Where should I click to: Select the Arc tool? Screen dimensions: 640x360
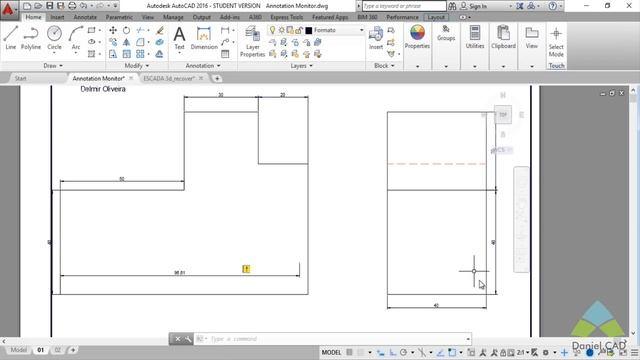(x=76, y=38)
